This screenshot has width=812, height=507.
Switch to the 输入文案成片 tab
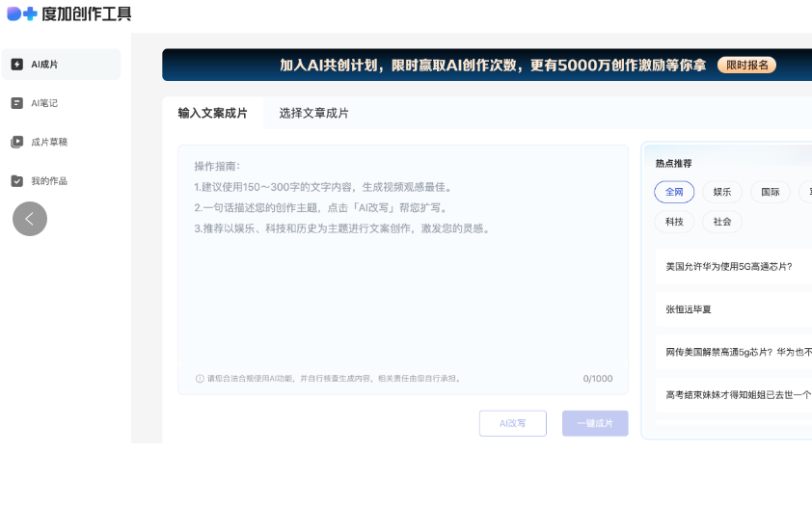coord(213,113)
